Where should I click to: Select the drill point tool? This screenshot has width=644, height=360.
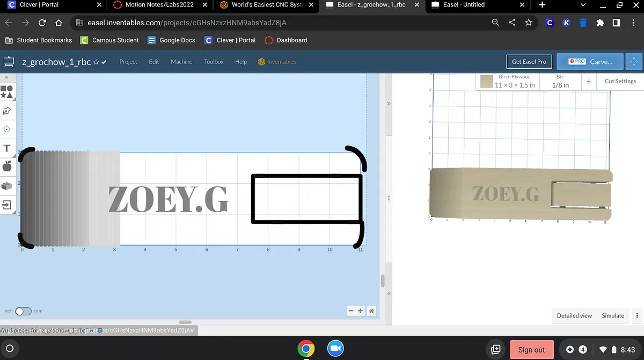click(x=7, y=129)
